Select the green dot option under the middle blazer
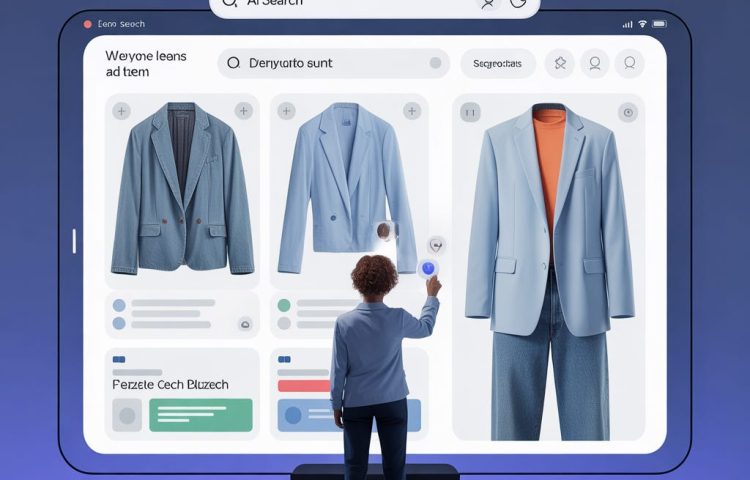This screenshot has width=750, height=480. click(x=284, y=305)
